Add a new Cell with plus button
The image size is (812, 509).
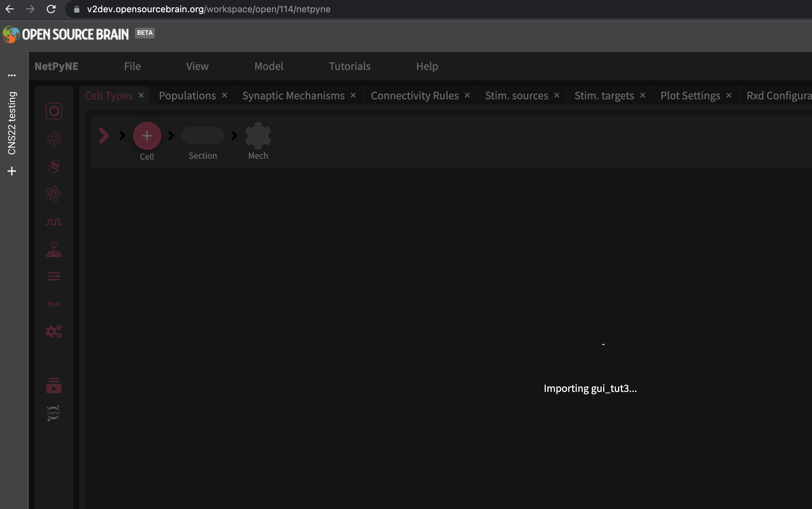147,136
